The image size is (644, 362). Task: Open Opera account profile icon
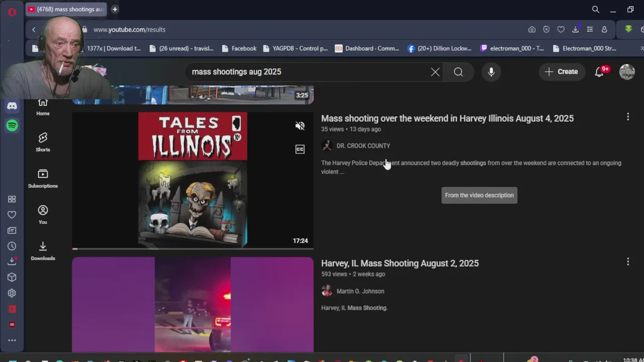click(x=604, y=30)
